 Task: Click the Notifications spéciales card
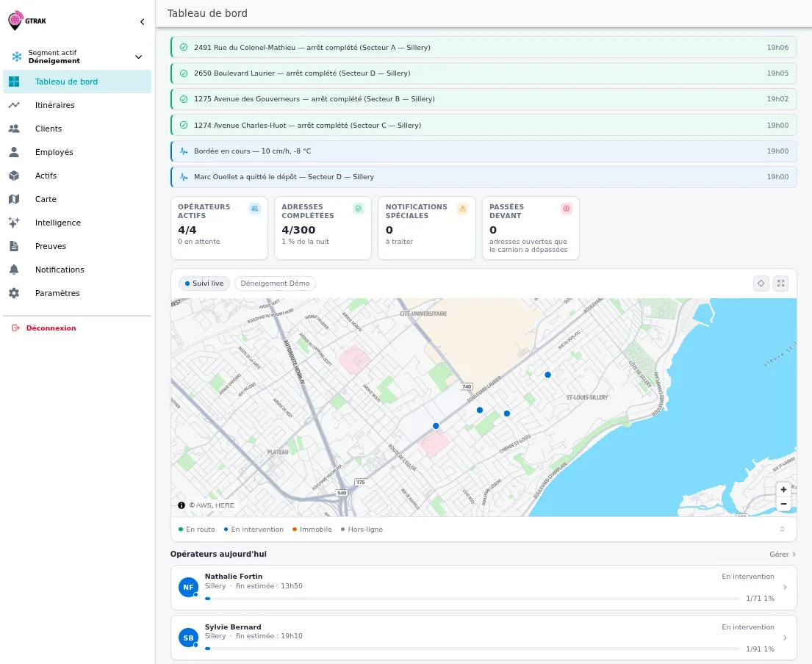click(x=427, y=228)
